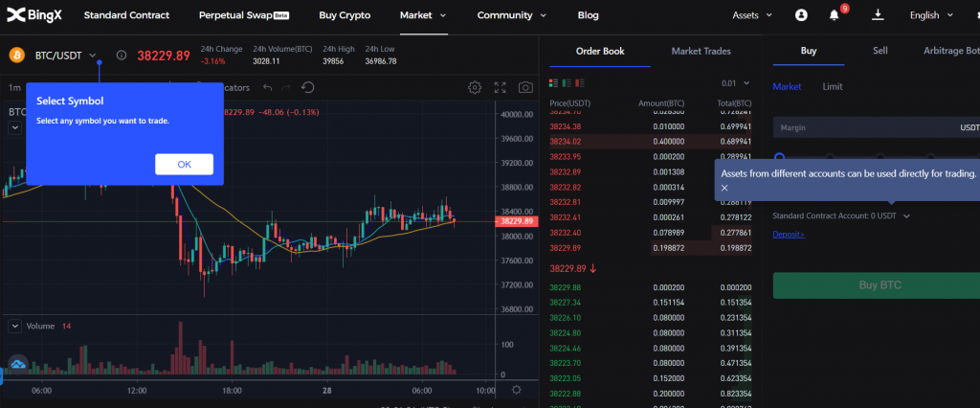Open the Arbitrage Bot tab
The width and height of the screenshot is (980, 408).
(951, 51)
